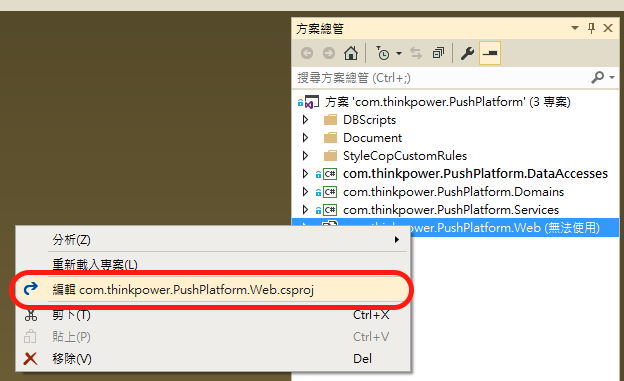Click the Back navigation arrow icon
The width and height of the screenshot is (624, 381).
click(x=307, y=53)
